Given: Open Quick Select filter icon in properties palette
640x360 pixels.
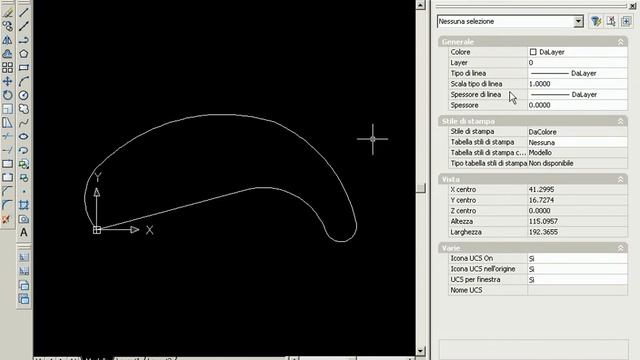Looking at the screenshot, I should click(596, 21).
